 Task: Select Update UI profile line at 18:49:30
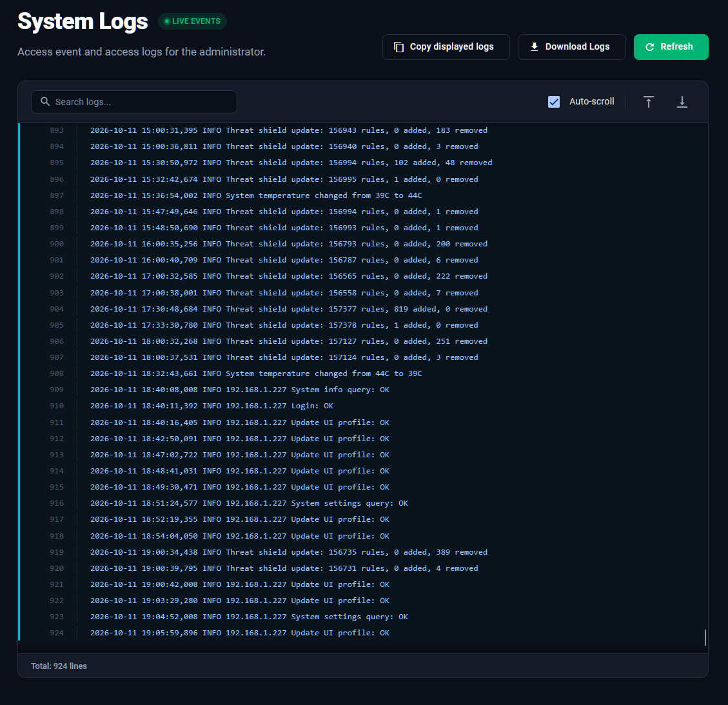point(363,487)
